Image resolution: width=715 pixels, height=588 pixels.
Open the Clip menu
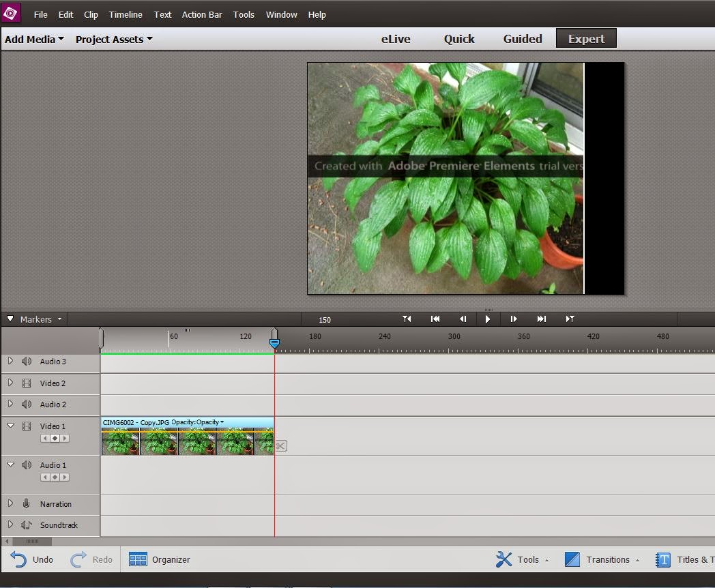click(x=91, y=14)
